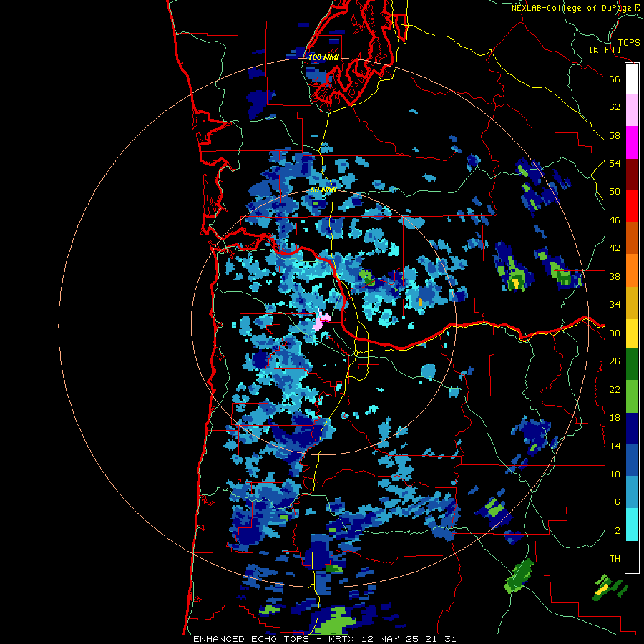Pick the light orange legend band
This screenshot has width=644, height=644.
coord(632,270)
